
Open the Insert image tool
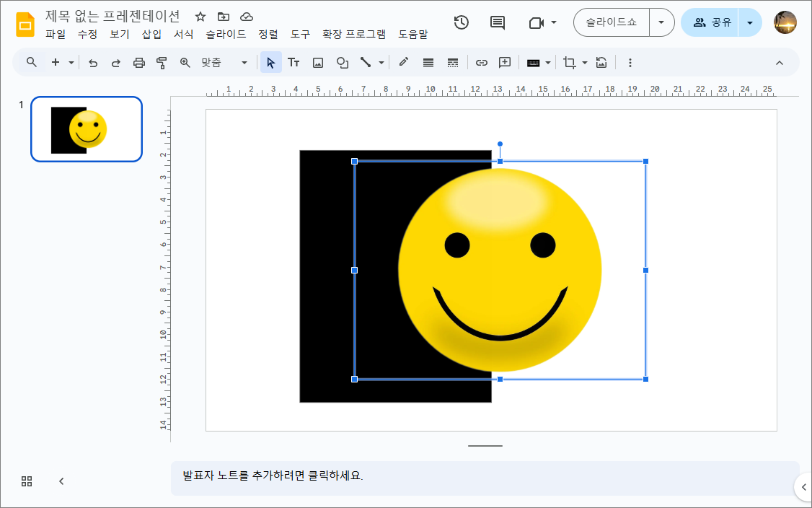317,63
